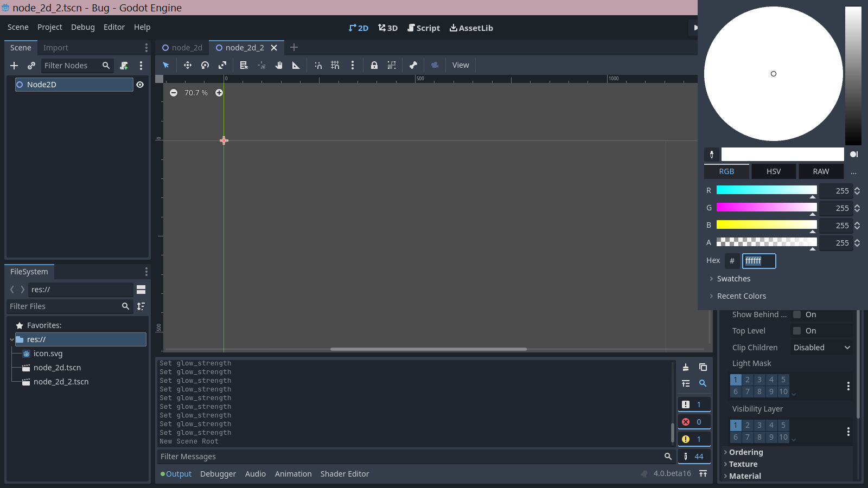This screenshot has width=868, height=488.
Task: Toggle grid snapping in the canvas toolbar
Action: coord(335,65)
